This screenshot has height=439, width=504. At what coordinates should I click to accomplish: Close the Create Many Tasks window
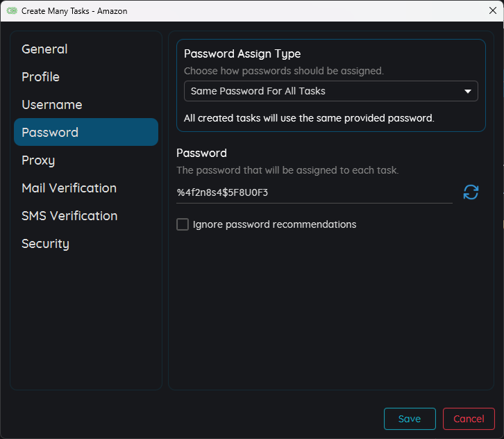point(492,10)
